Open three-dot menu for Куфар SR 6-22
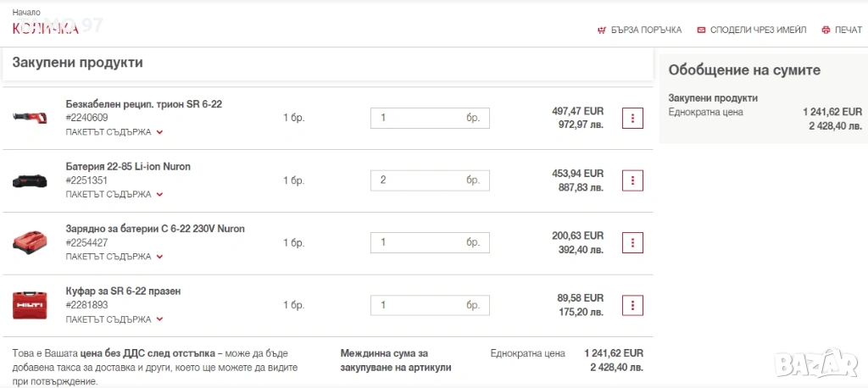The width and height of the screenshot is (868, 388). click(x=632, y=305)
